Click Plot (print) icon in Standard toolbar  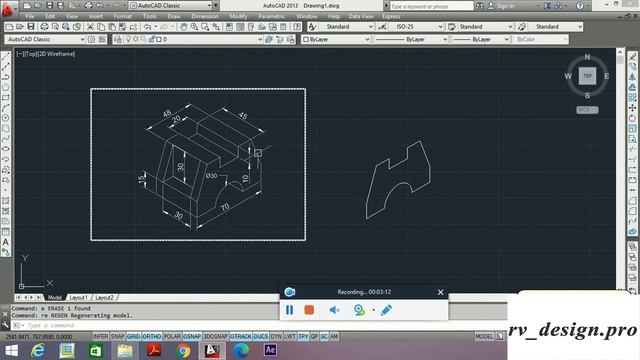click(x=44, y=27)
